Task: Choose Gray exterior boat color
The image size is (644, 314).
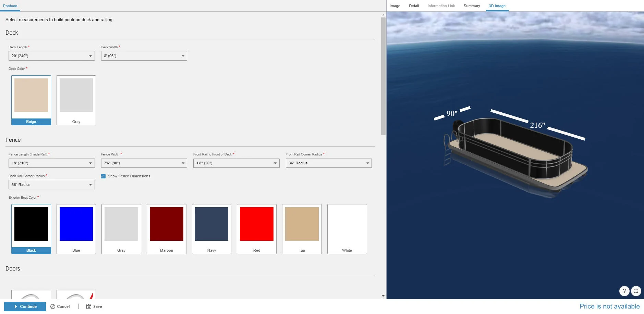Action: click(121, 229)
